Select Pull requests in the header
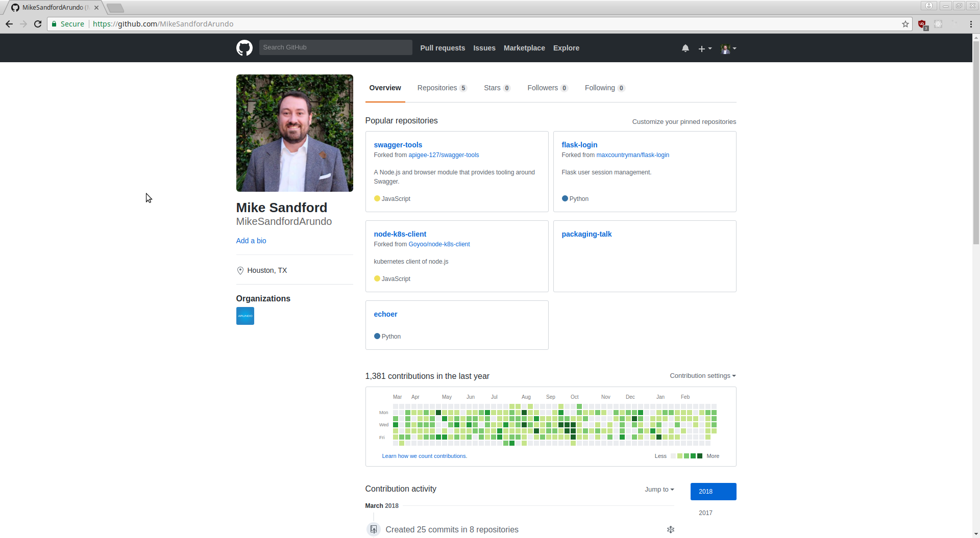The width and height of the screenshot is (980, 538). coord(442,48)
